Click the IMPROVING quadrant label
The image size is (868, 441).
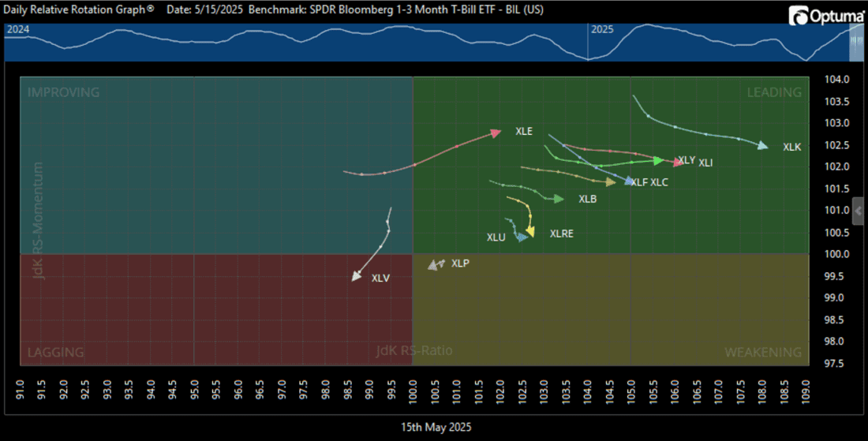click(x=64, y=92)
